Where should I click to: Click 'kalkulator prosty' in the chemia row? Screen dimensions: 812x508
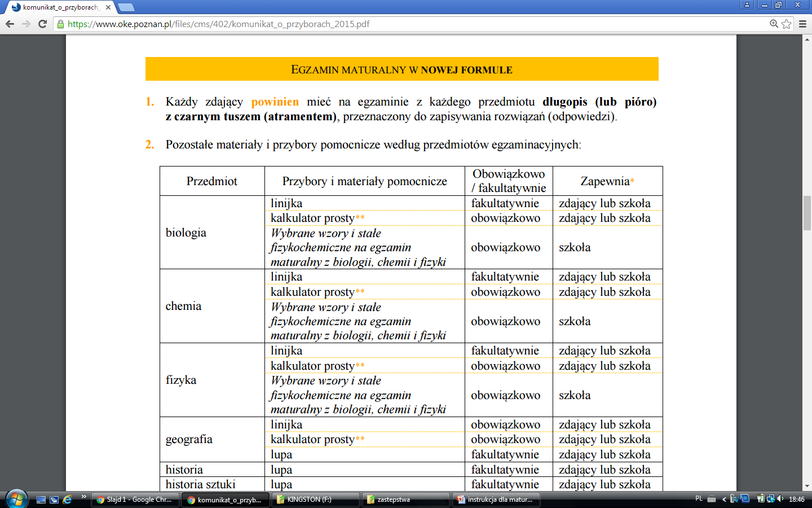[312, 292]
